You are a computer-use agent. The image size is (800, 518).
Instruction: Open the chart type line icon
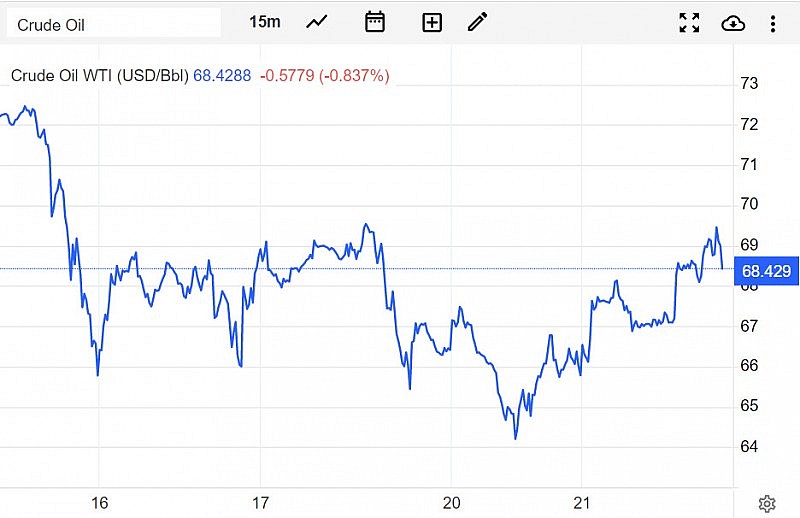tap(317, 22)
